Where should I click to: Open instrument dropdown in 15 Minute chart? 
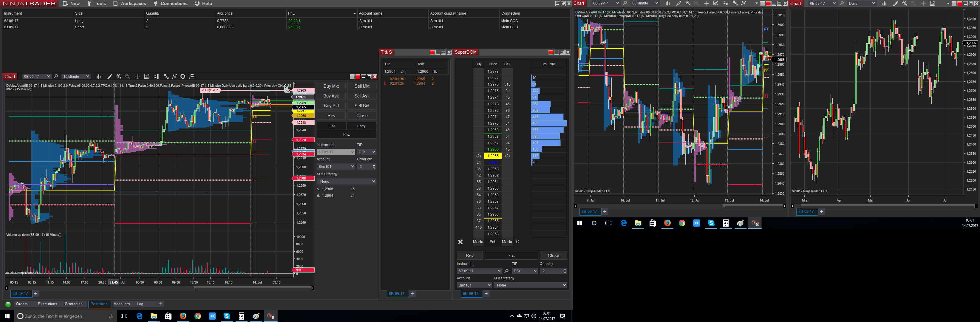[36, 76]
